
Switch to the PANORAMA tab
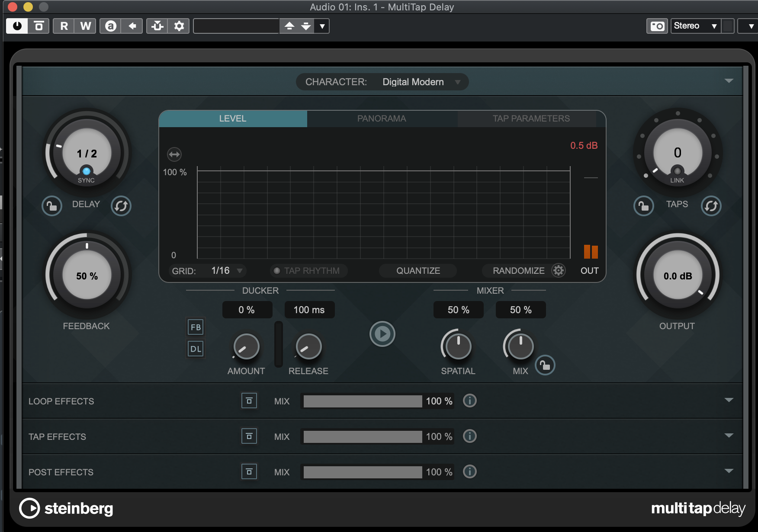coord(382,119)
